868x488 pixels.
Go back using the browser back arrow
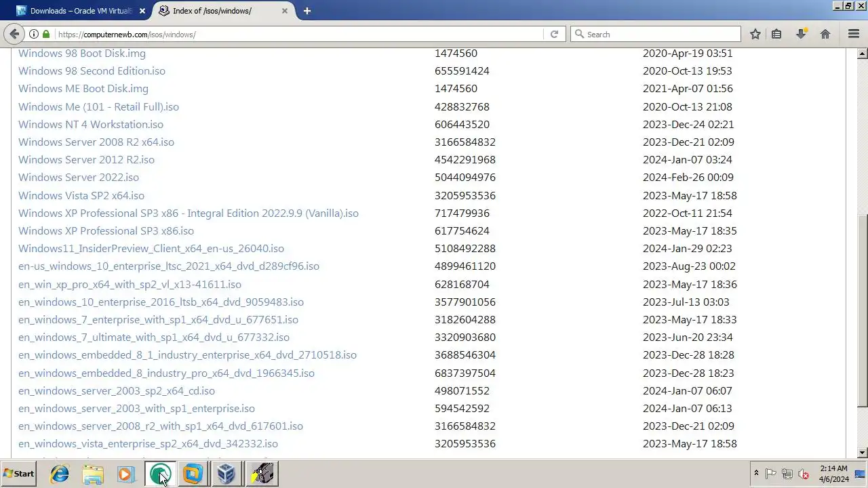14,34
